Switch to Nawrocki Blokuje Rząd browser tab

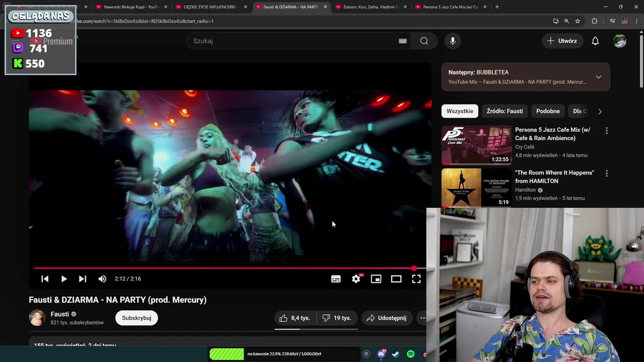tap(131, 7)
